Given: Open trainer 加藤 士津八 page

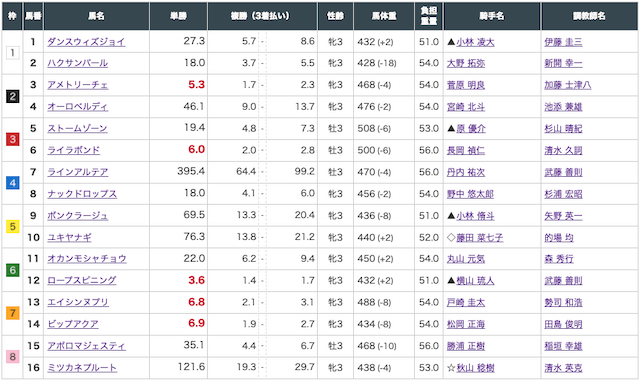Looking at the screenshot, I should tap(568, 85).
